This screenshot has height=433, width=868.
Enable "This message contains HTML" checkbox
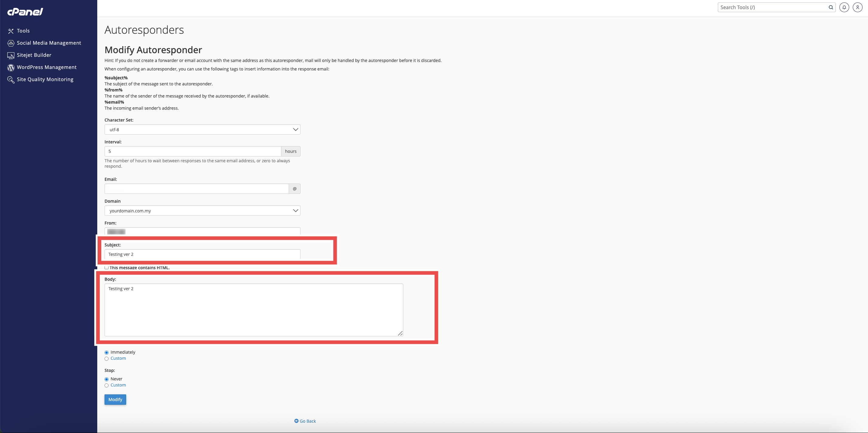(x=106, y=268)
